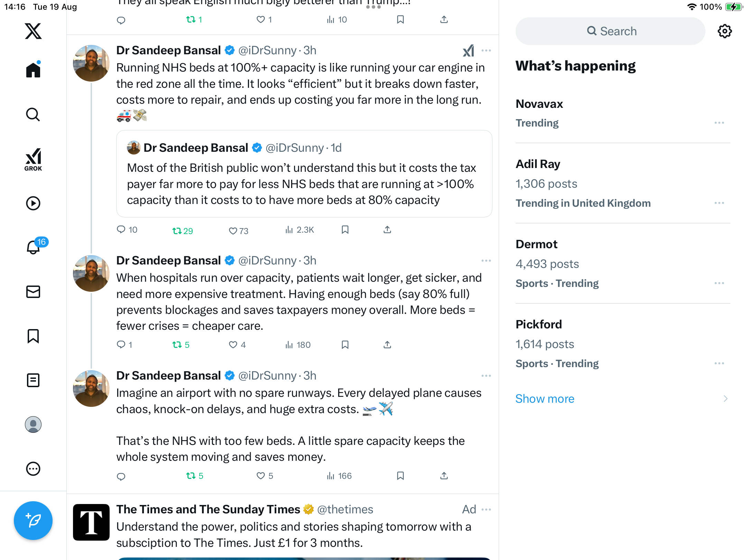Reply to the hospitals over capacity post
The height and width of the screenshot is (560, 747).
[121, 345]
